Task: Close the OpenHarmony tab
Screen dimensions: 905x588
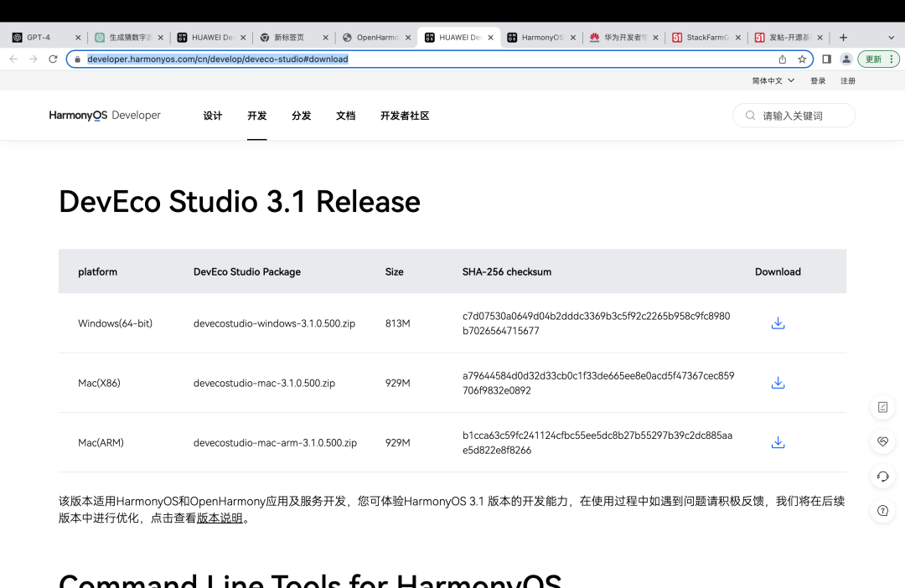Action: pyautogui.click(x=408, y=38)
